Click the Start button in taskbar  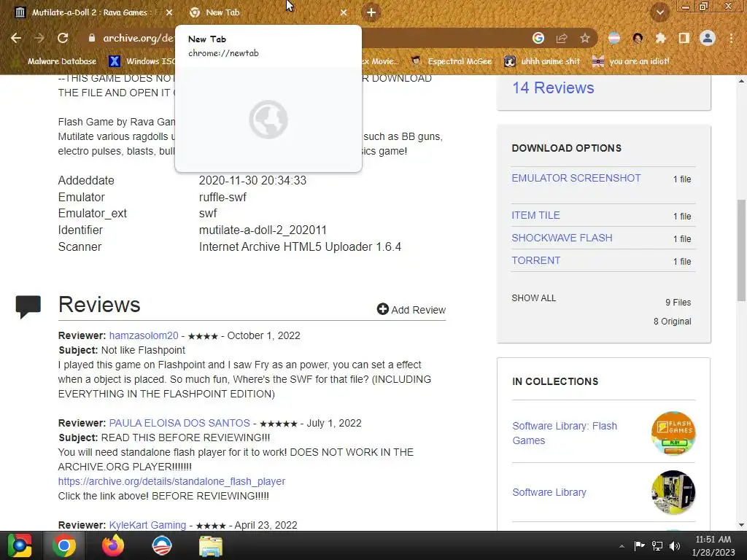19,545
